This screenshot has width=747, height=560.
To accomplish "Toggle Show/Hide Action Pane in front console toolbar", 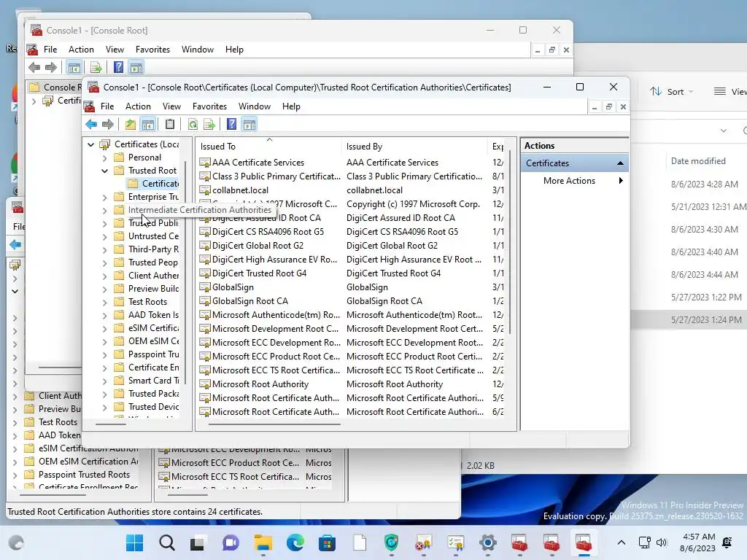I will click(x=249, y=125).
